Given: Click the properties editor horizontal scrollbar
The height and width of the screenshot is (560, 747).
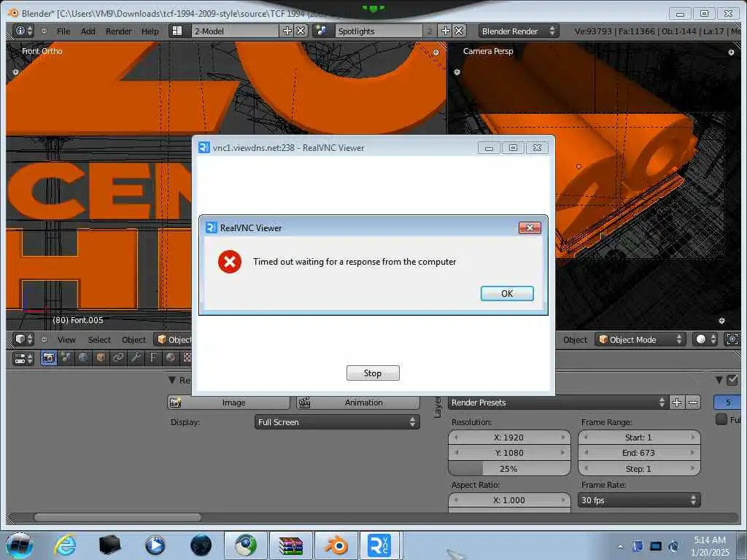Looking at the screenshot, I should point(117,517).
